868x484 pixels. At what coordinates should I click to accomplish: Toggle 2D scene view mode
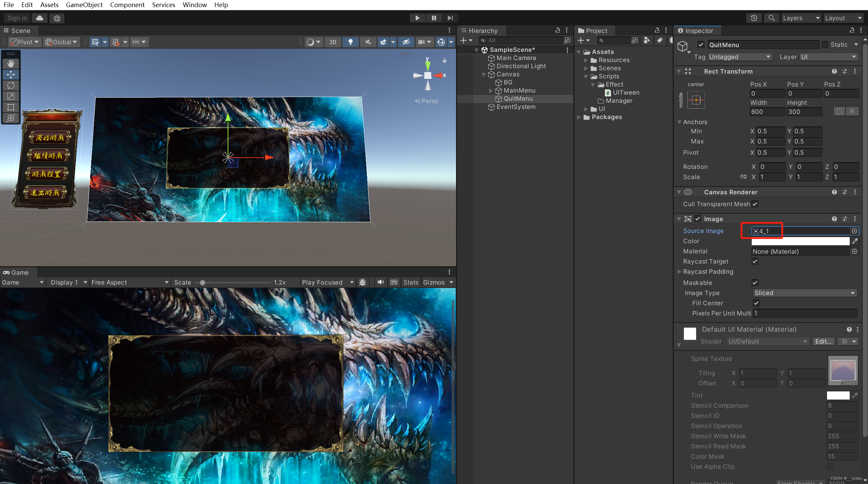333,42
